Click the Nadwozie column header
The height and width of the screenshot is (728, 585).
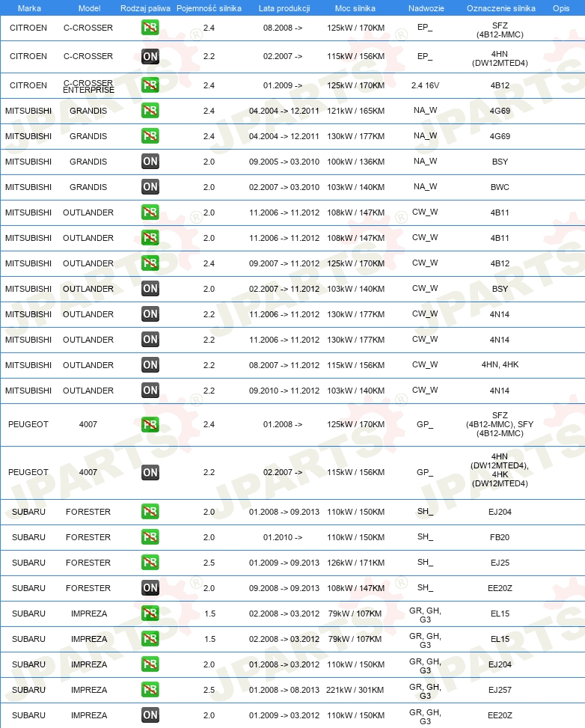[x=426, y=8]
